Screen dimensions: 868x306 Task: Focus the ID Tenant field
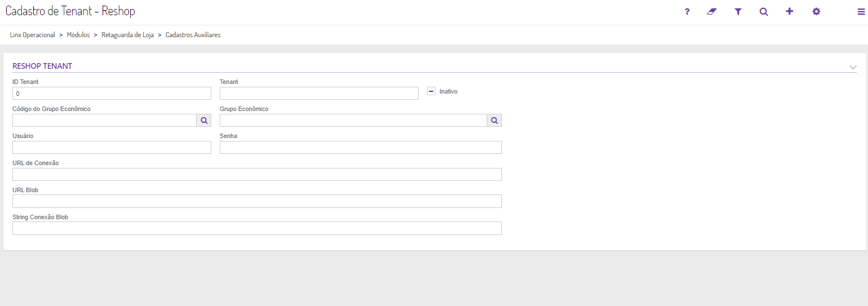tap(112, 93)
